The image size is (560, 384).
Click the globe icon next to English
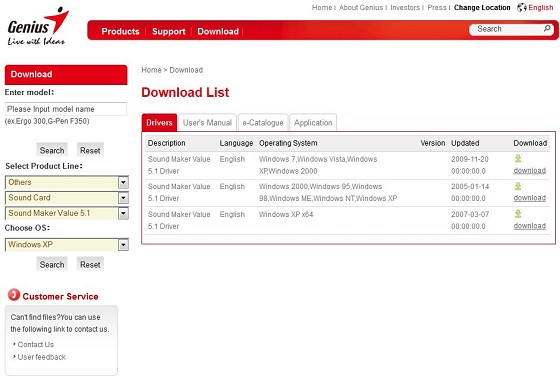522,7
